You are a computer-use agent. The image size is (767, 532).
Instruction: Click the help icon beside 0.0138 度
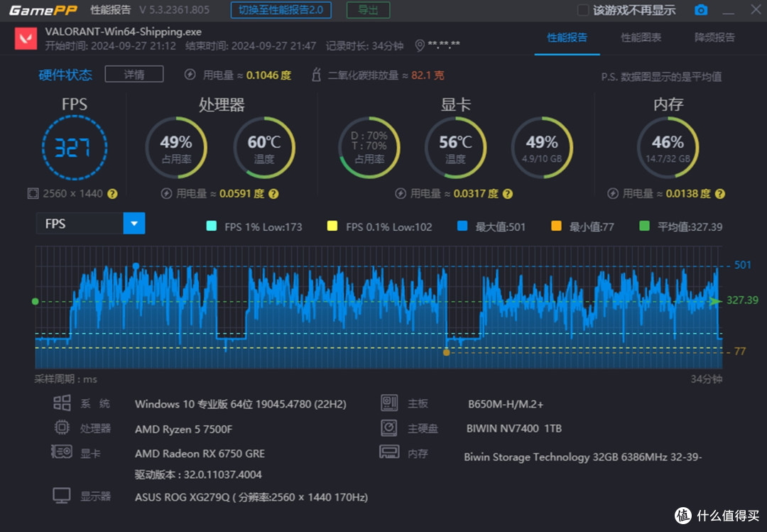[x=719, y=194]
